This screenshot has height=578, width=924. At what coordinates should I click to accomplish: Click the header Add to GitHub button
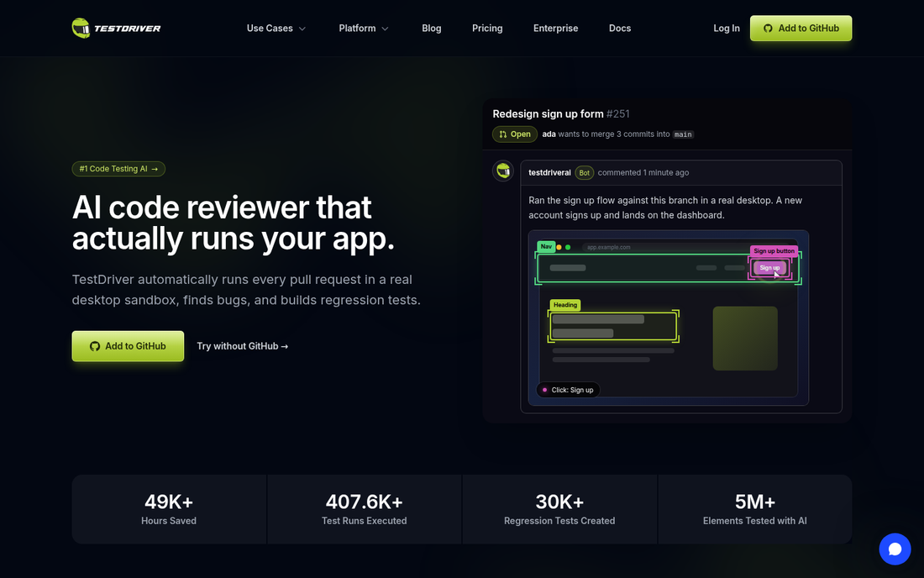pyautogui.click(x=801, y=29)
